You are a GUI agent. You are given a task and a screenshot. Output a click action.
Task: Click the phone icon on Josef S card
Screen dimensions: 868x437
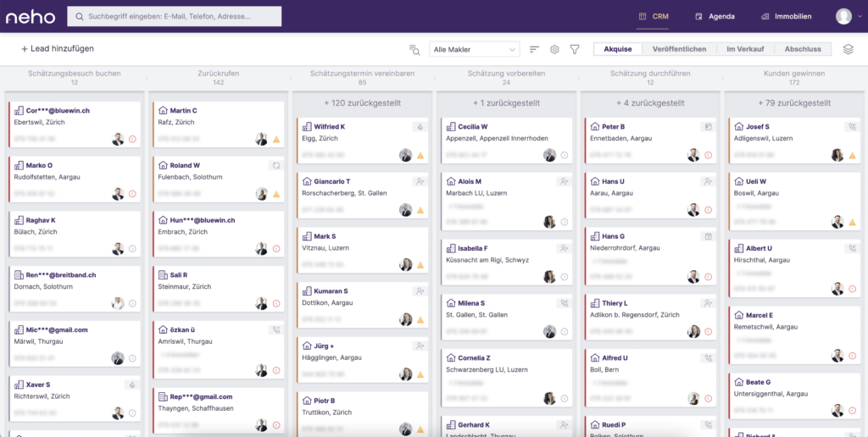click(850, 126)
